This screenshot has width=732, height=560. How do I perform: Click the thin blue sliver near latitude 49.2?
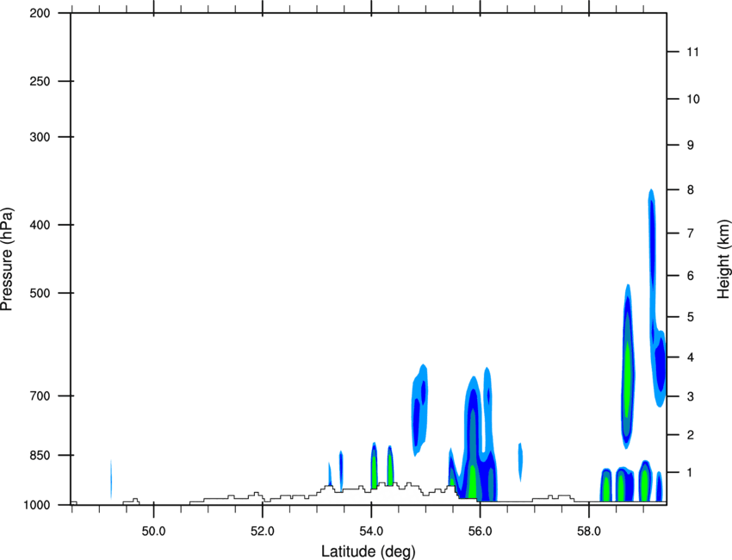pos(111,480)
